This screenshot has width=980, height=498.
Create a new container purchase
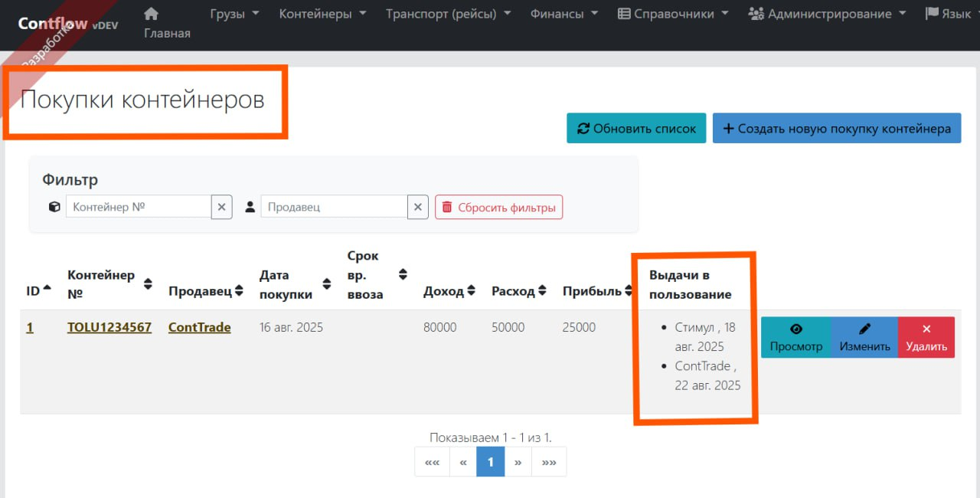[x=836, y=129]
